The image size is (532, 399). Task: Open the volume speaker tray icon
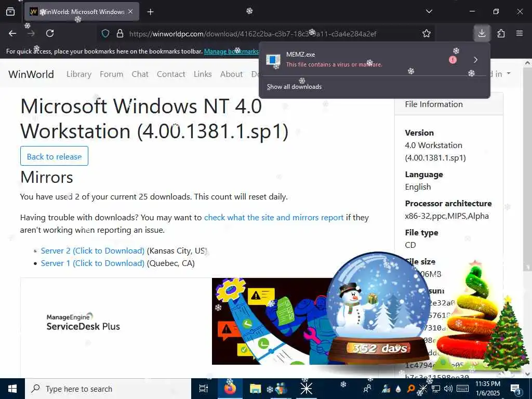point(448,389)
